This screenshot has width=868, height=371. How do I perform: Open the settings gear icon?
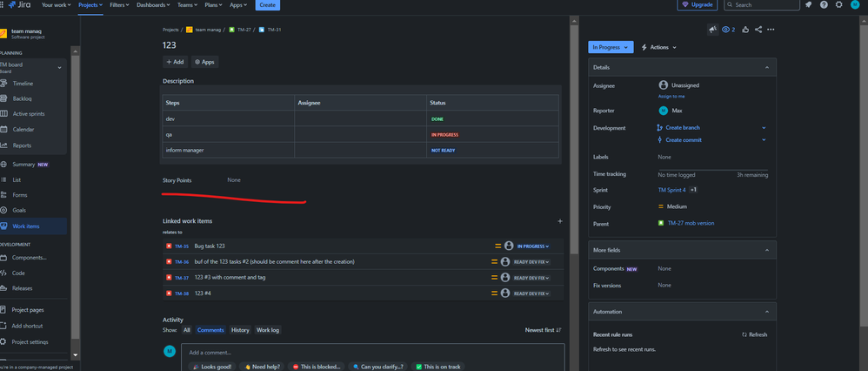(839, 5)
